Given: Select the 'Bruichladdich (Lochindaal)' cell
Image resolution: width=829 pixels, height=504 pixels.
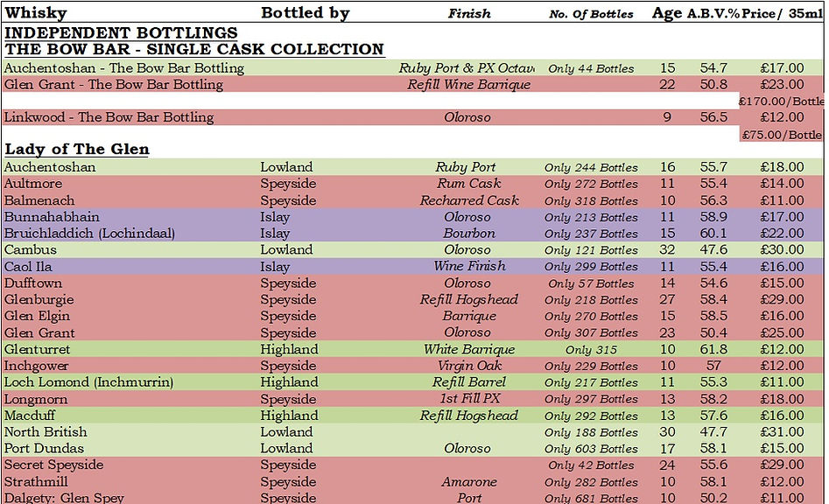Looking at the screenshot, I should click(89, 233).
